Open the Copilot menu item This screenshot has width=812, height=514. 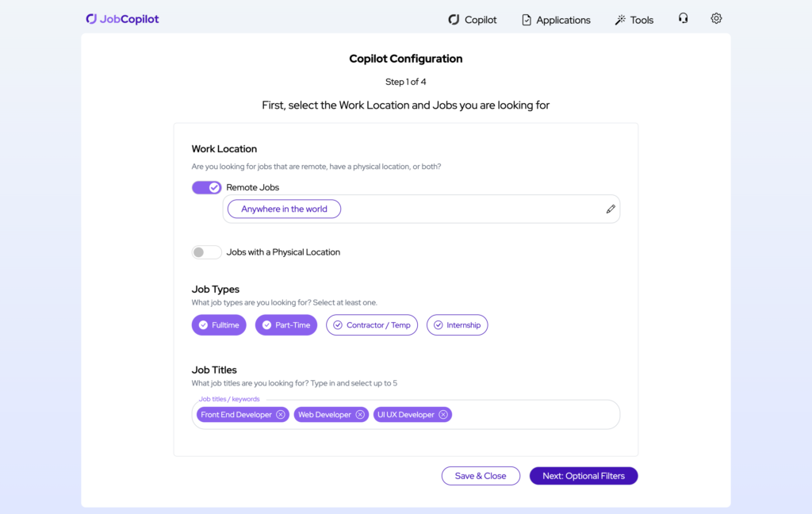pyautogui.click(x=473, y=20)
